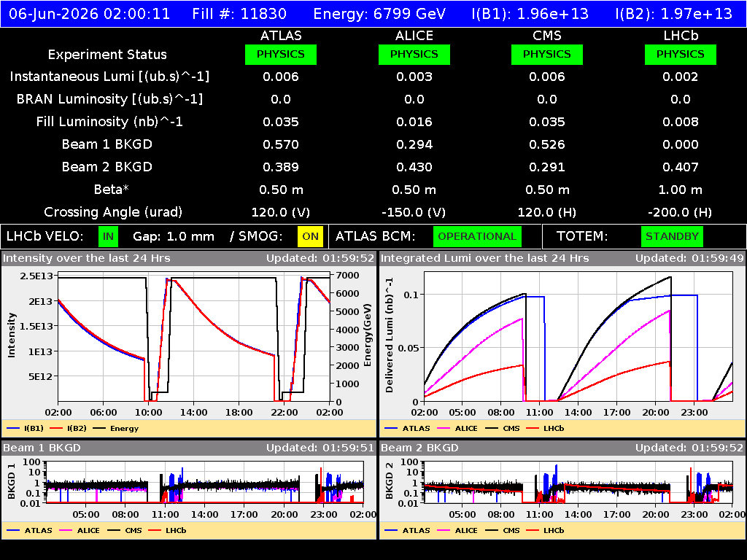Click ALICE Fill Luminosity value 0.016
This screenshot has width=747, height=560.
coord(414,122)
